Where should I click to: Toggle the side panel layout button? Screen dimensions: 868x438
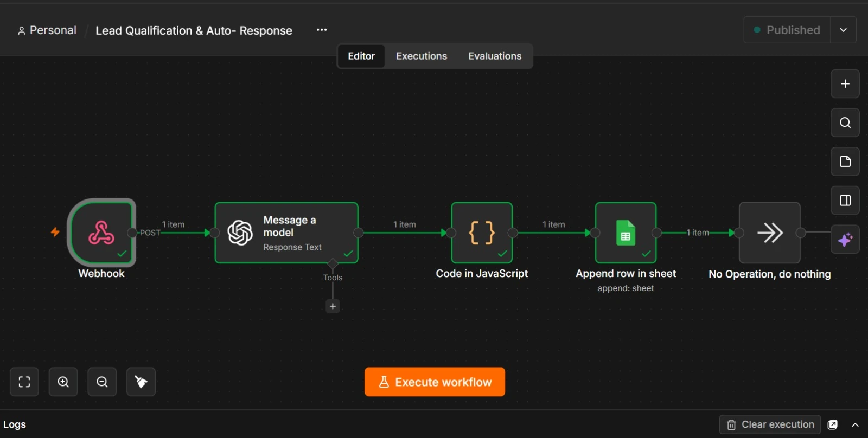click(x=845, y=201)
